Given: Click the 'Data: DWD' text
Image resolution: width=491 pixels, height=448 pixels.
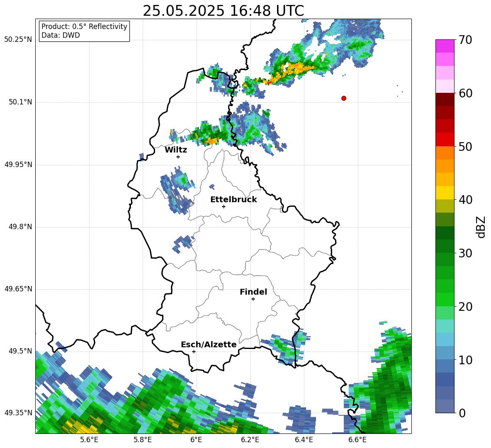Looking at the screenshot, I should 61,35.
